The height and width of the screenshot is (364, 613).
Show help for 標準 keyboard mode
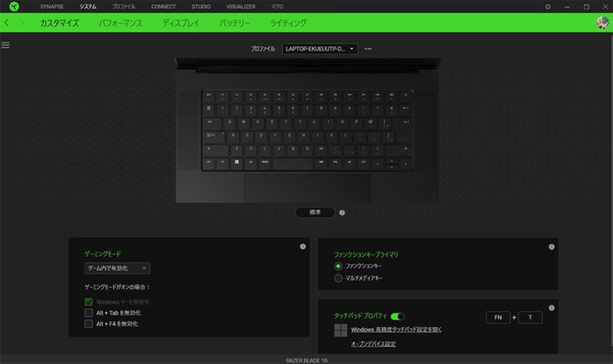(x=342, y=212)
